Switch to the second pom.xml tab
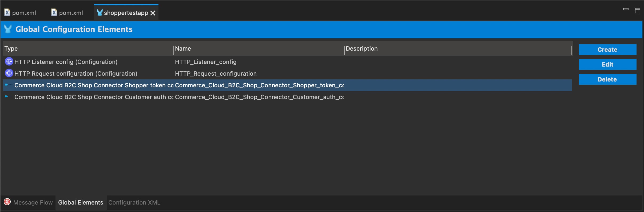Image resolution: width=644 pixels, height=212 pixels. click(x=67, y=13)
